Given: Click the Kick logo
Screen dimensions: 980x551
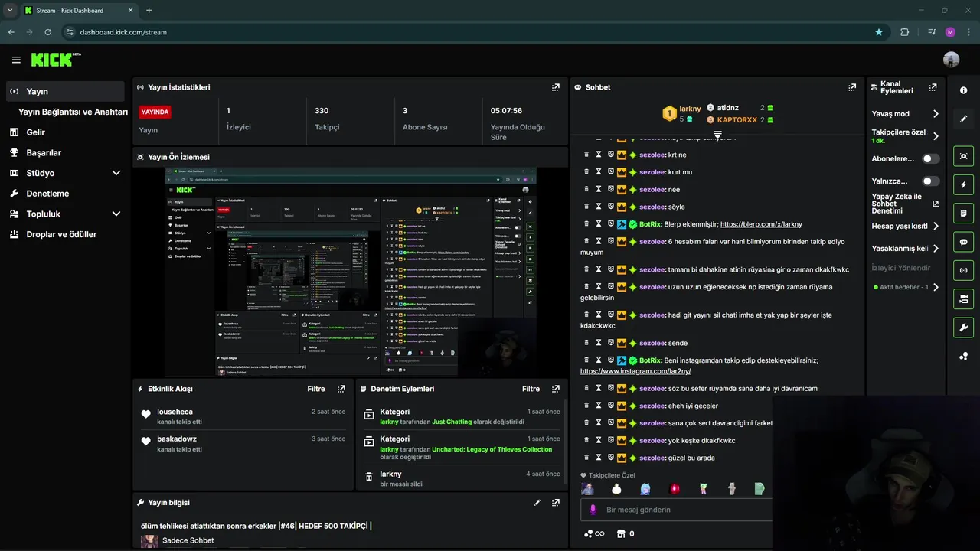Looking at the screenshot, I should click(55, 60).
